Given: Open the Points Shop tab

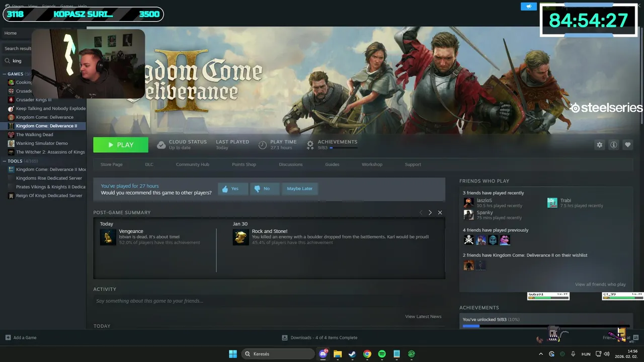Looking at the screenshot, I should [x=244, y=164].
